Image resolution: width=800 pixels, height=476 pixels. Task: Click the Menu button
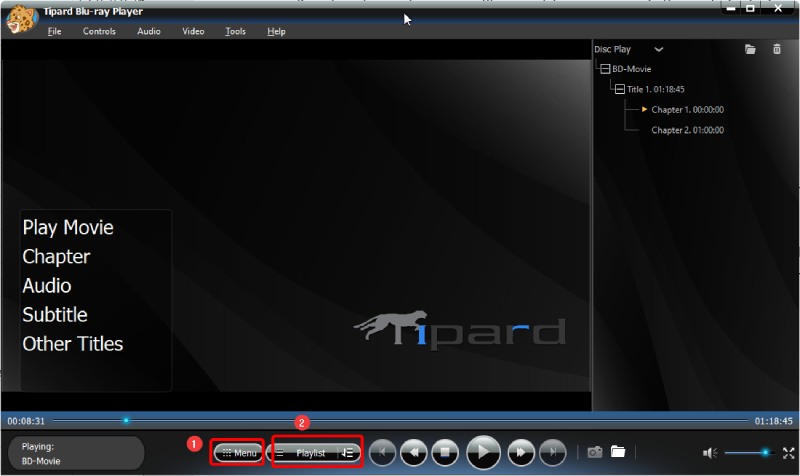click(x=238, y=453)
